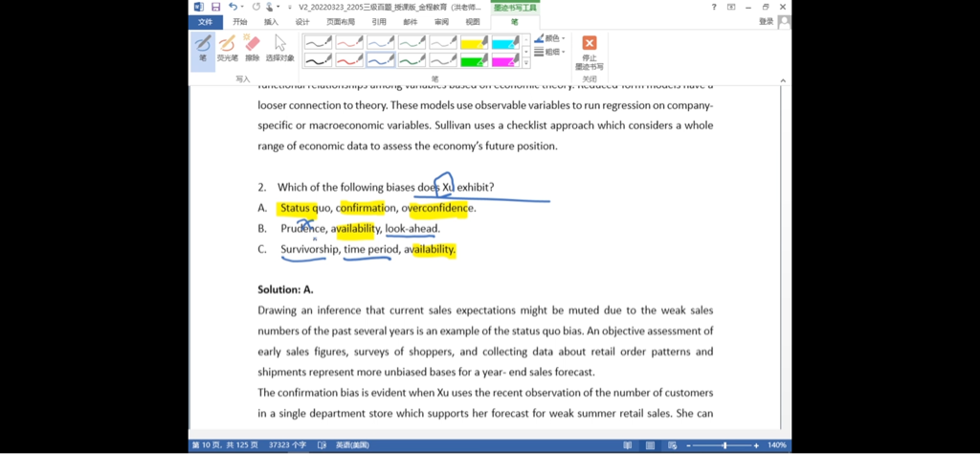Expand the pen gallery more arrow

525,63
